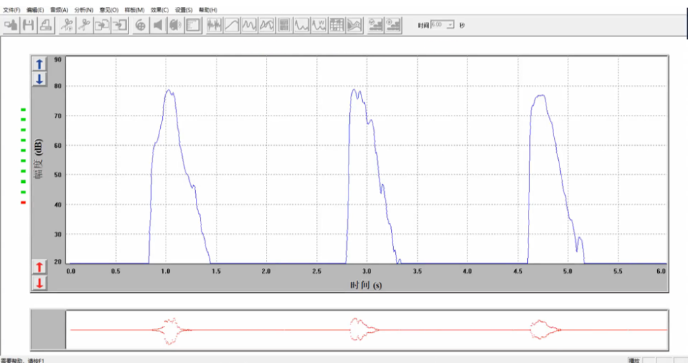Click the blue up arrow on amplitude axis
This screenshot has width=688, height=363.
click(x=39, y=64)
